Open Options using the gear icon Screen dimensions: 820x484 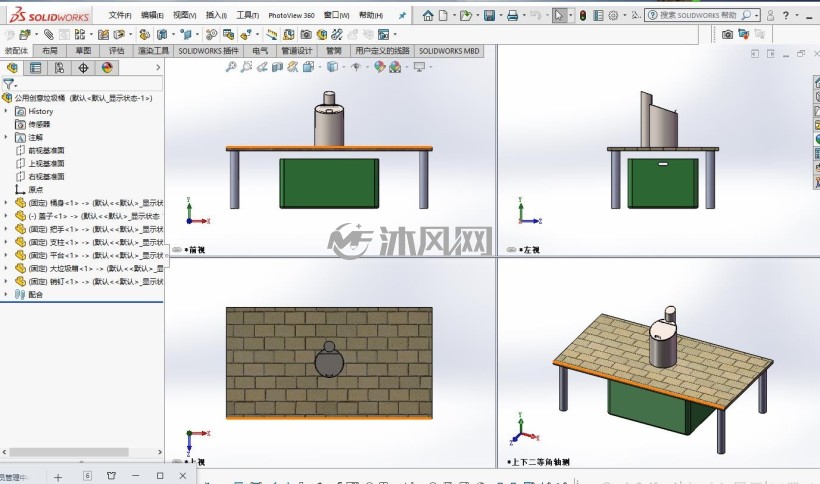tap(613, 16)
